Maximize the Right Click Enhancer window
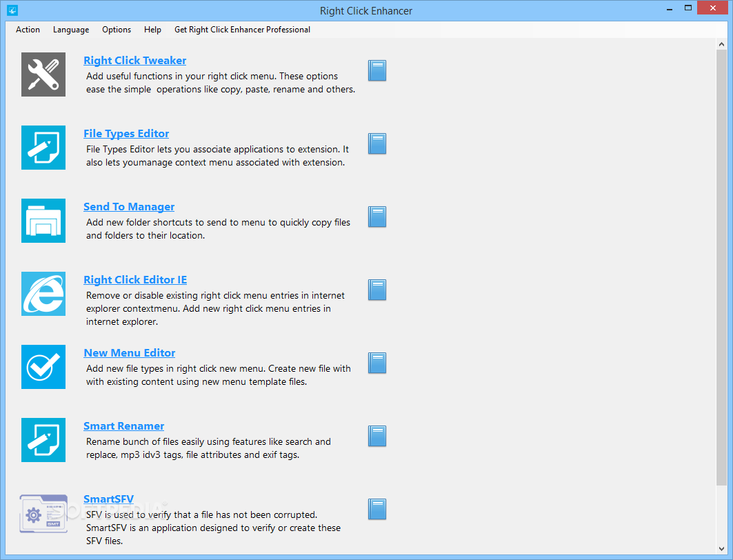Viewport: 733px width, 560px height. [x=687, y=8]
